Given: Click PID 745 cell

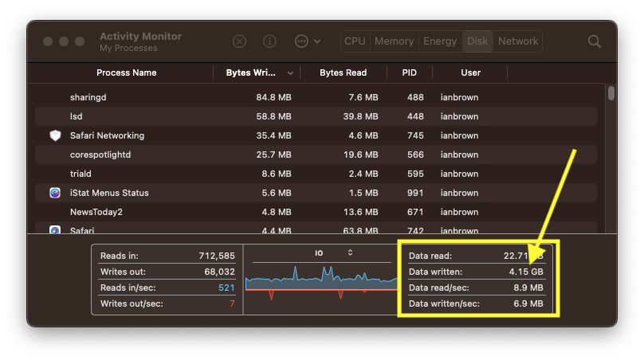Looking at the screenshot, I should pyautogui.click(x=415, y=135).
